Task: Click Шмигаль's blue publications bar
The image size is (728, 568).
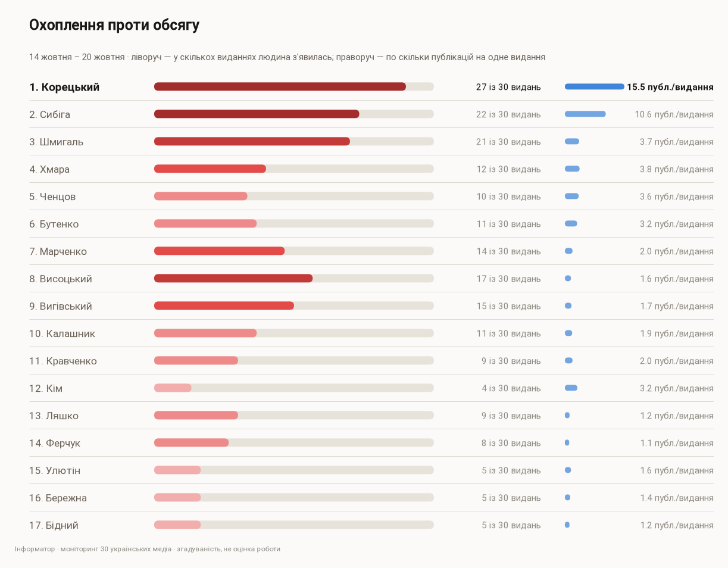Action: click(x=572, y=141)
